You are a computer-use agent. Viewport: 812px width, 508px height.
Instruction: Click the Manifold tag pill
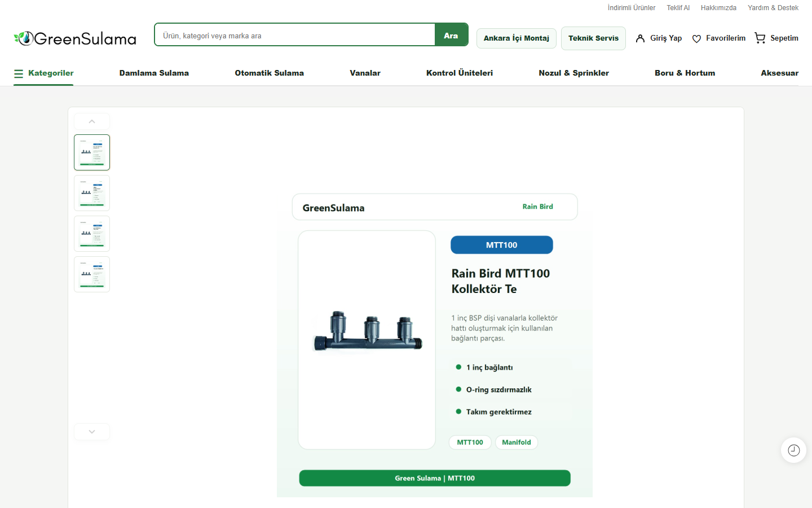tap(517, 443)
